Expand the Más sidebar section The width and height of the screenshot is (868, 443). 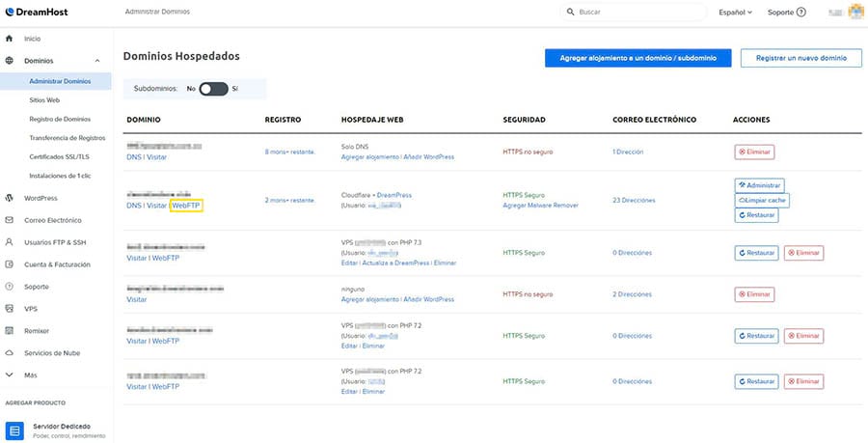tap(10, 374)
